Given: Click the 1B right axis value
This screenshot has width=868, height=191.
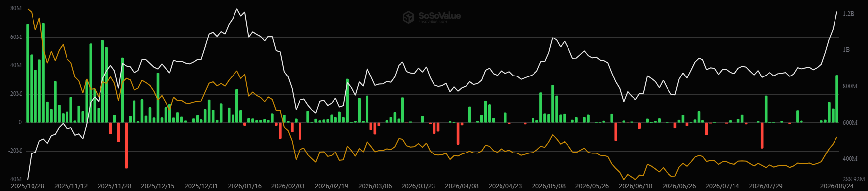Looking at the screenshot, I should pyautogui.click(x=846, y=50).
